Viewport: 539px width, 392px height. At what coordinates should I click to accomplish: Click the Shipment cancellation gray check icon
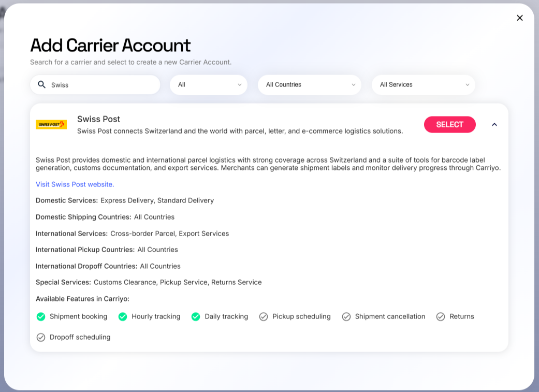point(346,316)
